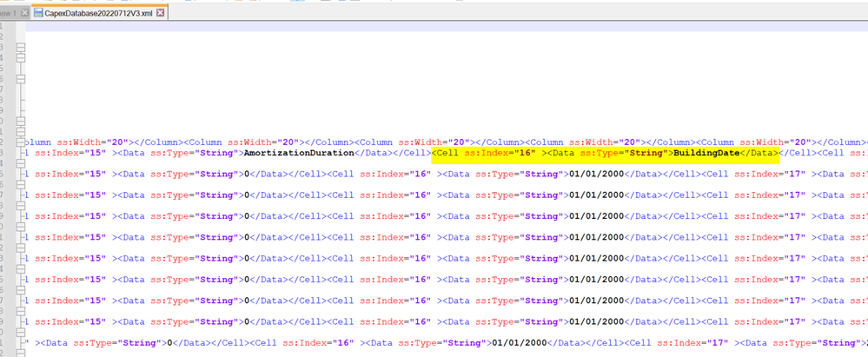Image resolution: width=868 pixels, height=357 pixels.
Task: Collapse fold marker beside the Column ss:Width line
Action: pyautogui.click(x=19, y=142)
